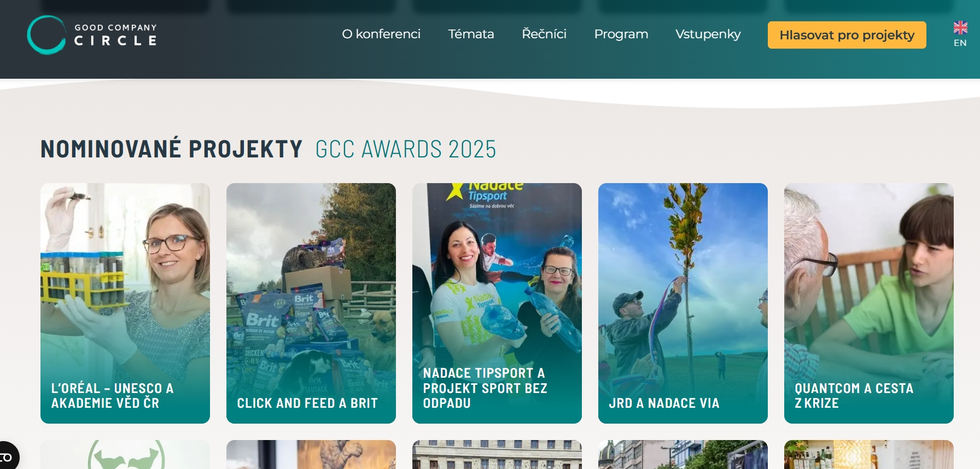Image resolution: width=980 pixels, height=469 pixels.
Task: Open the O konferenci menu item
Action: (x=381, y=34)
